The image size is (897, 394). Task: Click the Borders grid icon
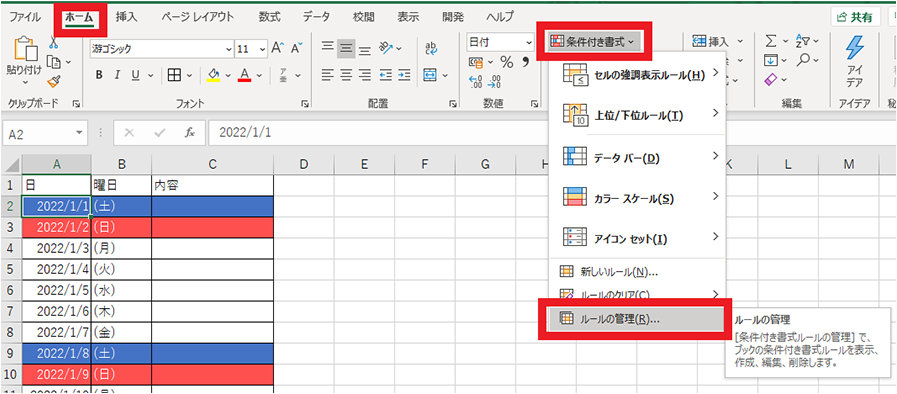click(174, 75)
